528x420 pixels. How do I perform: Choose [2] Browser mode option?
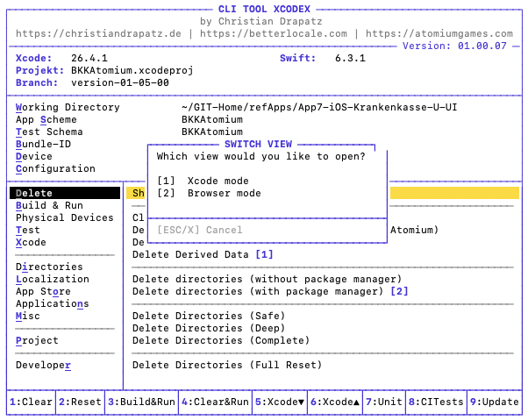coord(209,193)
